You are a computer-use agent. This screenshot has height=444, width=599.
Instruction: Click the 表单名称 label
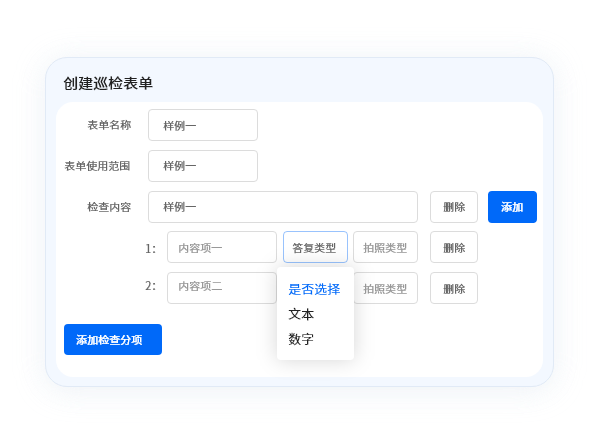[x=109, y=125]
